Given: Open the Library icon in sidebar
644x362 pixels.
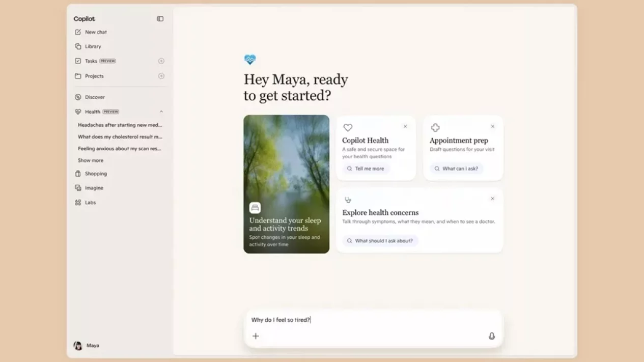Looking at the screenshot, I should 78,46.
